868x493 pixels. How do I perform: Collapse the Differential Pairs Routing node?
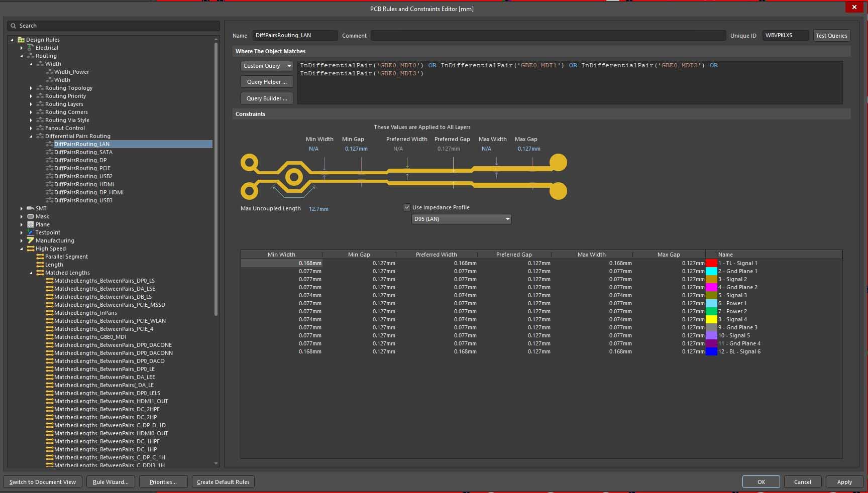(x=31, y=136)
